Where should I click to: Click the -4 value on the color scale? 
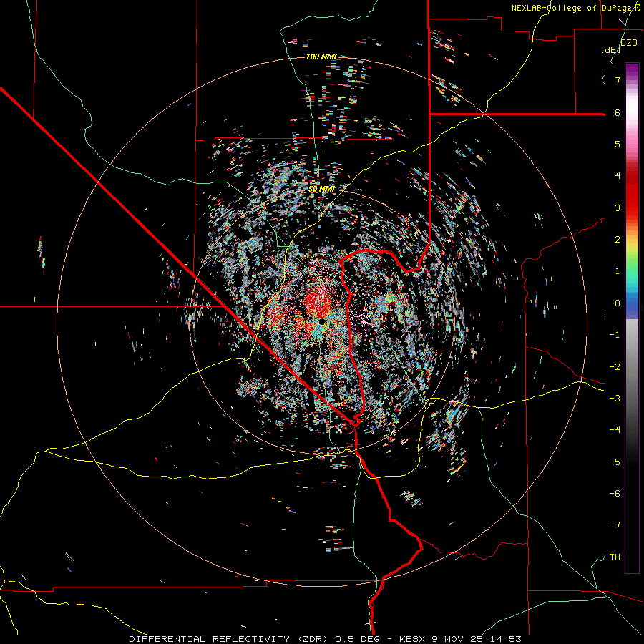pos(615,430)
